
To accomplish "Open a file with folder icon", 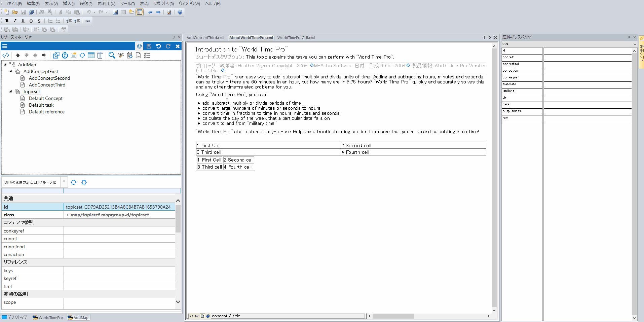I will tap(15, 12).
